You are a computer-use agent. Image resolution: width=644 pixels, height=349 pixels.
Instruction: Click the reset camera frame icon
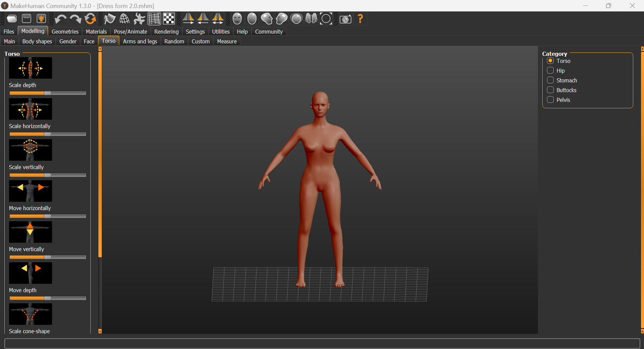coord(326,19)
